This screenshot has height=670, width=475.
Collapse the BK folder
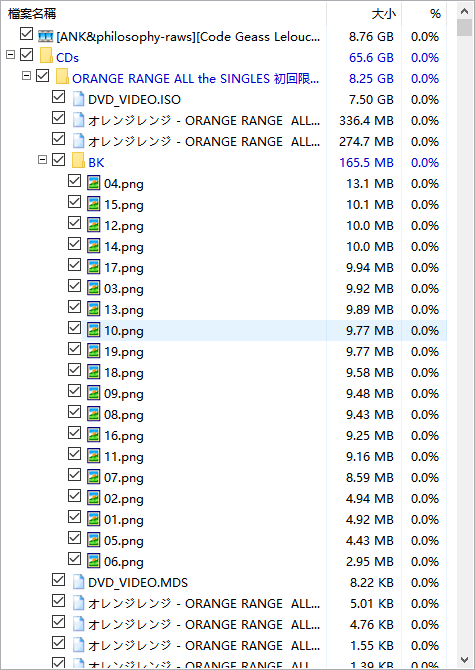(42, 160)
